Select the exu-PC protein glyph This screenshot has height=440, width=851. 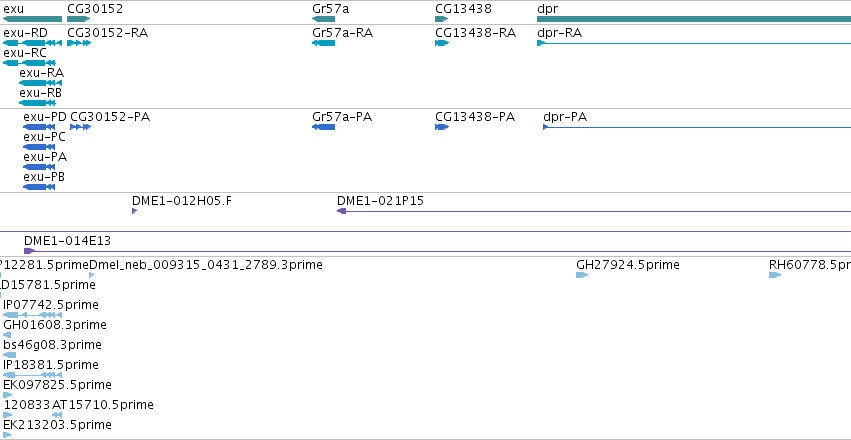tap(39, 147)
